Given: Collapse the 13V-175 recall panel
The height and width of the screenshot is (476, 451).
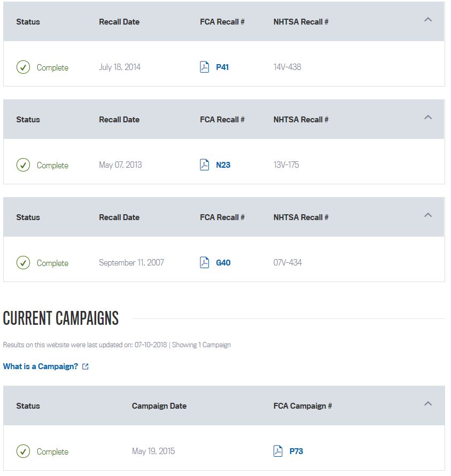Looking at the screenshot, I should click(x=427, y=118).
